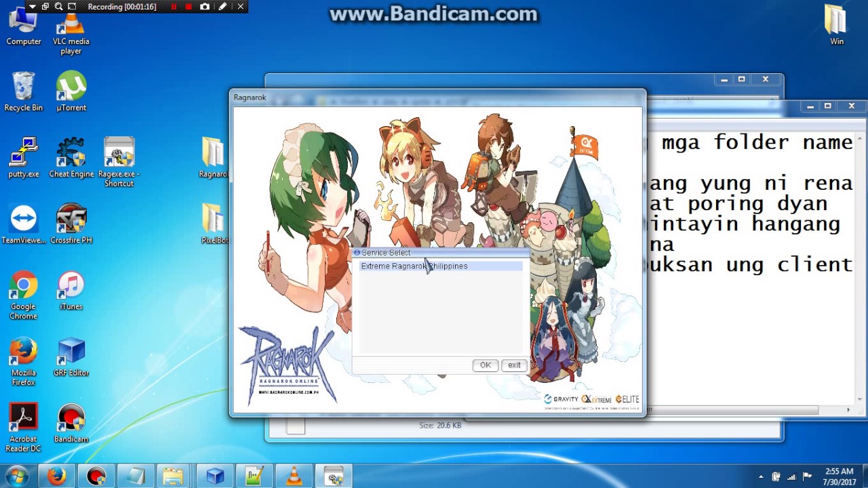Select the Acrobat Reader DC desktop icon

tap(24, 428)
